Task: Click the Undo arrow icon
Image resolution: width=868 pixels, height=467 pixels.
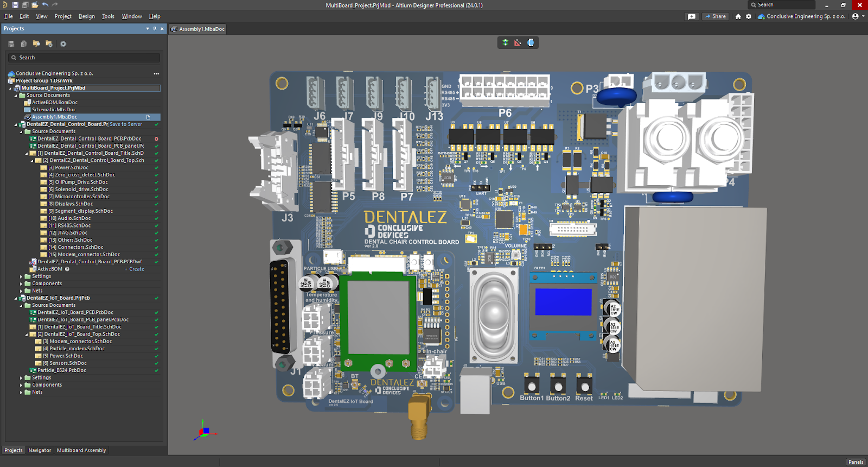Action: [x=45, y=5]
